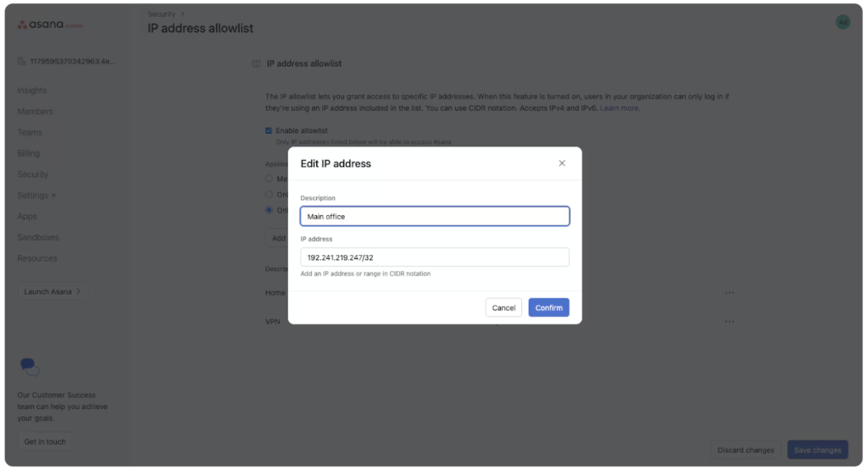
Task: Click the IP address input field
Action: tap(435, 257)
